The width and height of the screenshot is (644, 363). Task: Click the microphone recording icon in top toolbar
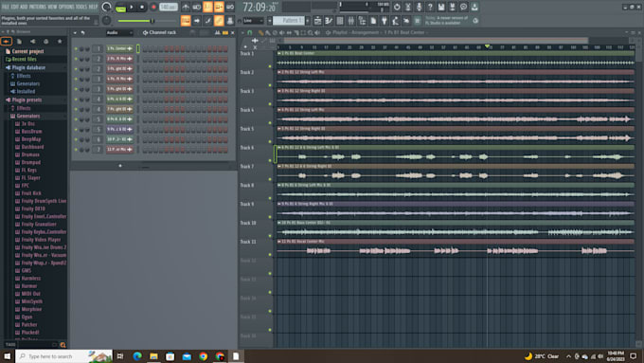click(419, 7)
